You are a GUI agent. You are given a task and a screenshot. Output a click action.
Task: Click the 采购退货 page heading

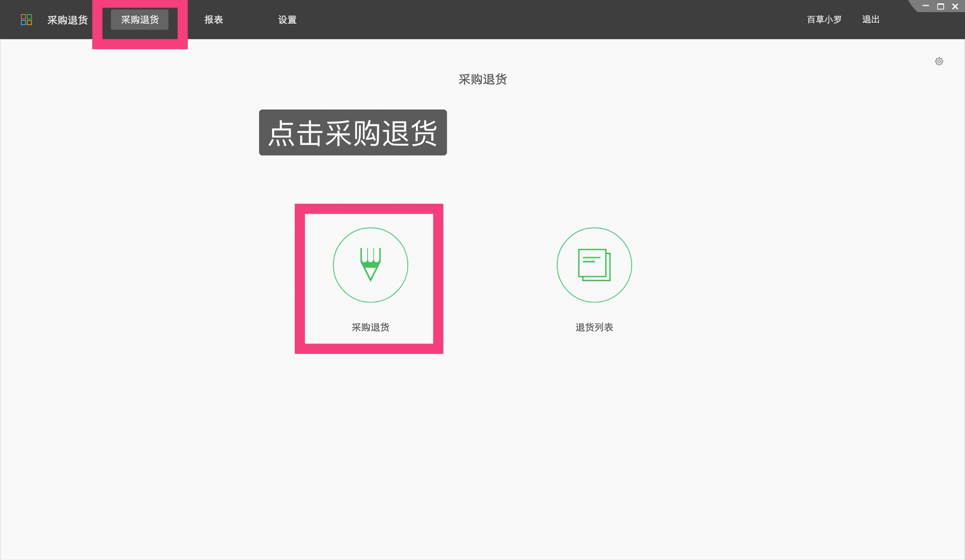(482, 79)
